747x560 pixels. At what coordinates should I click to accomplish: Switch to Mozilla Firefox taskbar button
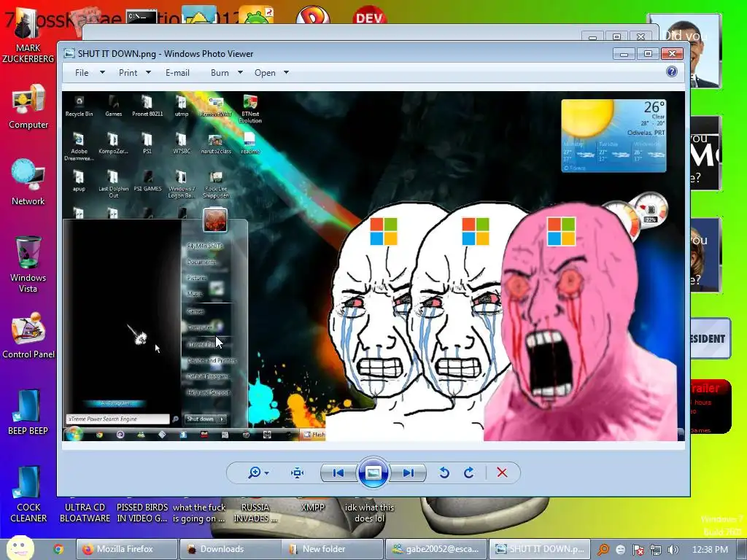(x=127, y=549)
